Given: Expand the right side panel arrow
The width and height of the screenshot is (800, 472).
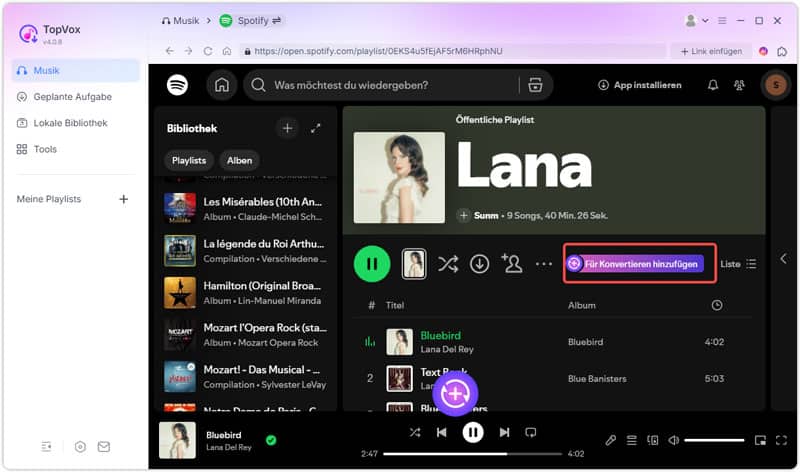Looking at the screenshot, I should [x=783, y=259].
